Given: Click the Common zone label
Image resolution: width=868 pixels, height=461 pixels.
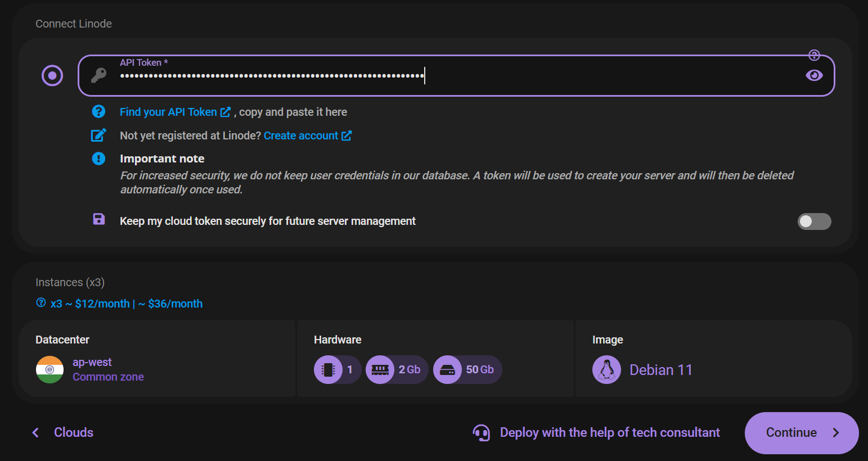Looking at the screenshot, I should [x=108, y=377].
